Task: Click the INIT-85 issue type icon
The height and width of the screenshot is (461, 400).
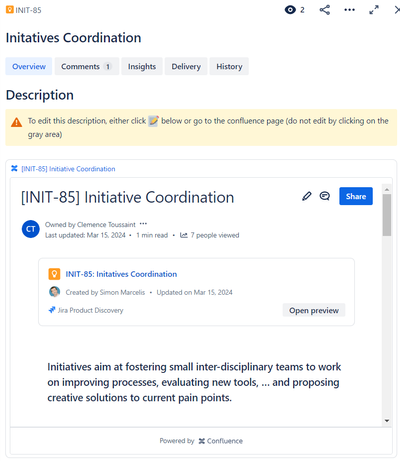Action: 10,10
